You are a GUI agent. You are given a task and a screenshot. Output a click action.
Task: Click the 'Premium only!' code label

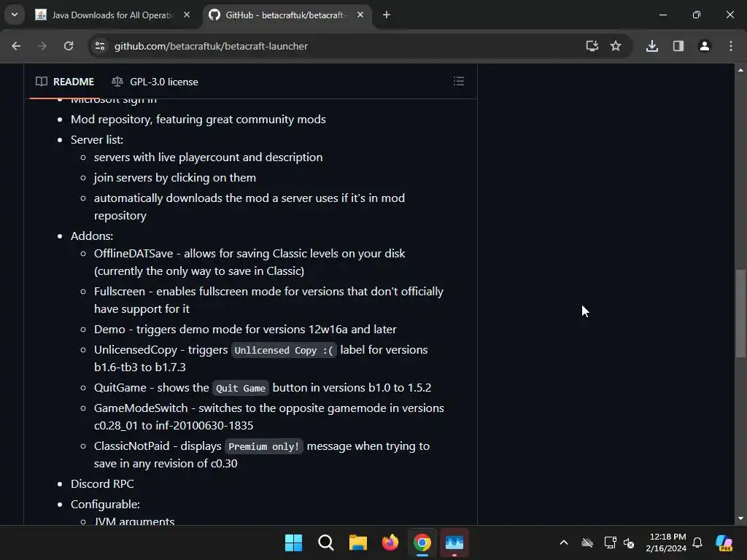point(263,446)
